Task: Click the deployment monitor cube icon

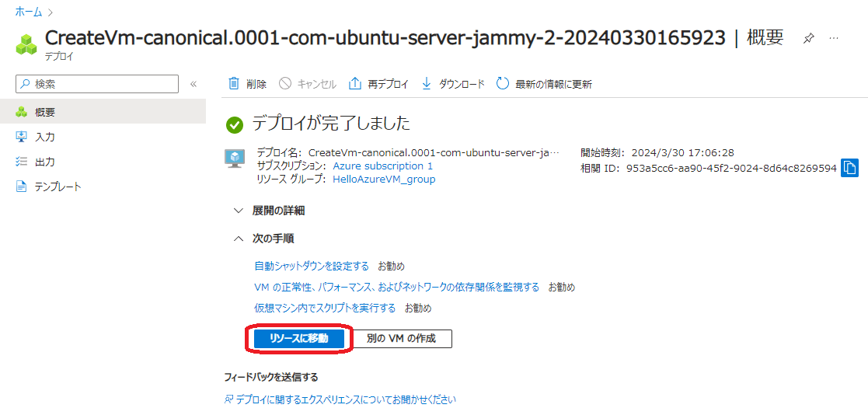Action: tap(235, 159)
